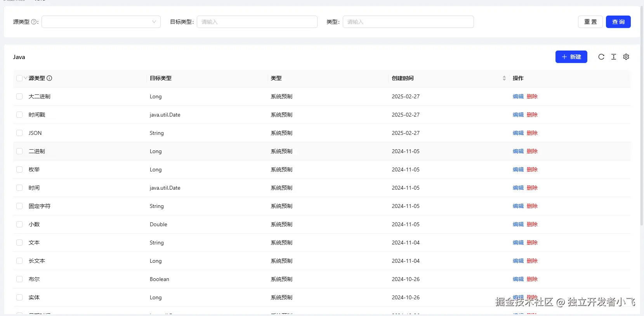The width and height of the screenshot is (644, 316).
Task: Click the refresh table icon
Action: click(601, 57)
